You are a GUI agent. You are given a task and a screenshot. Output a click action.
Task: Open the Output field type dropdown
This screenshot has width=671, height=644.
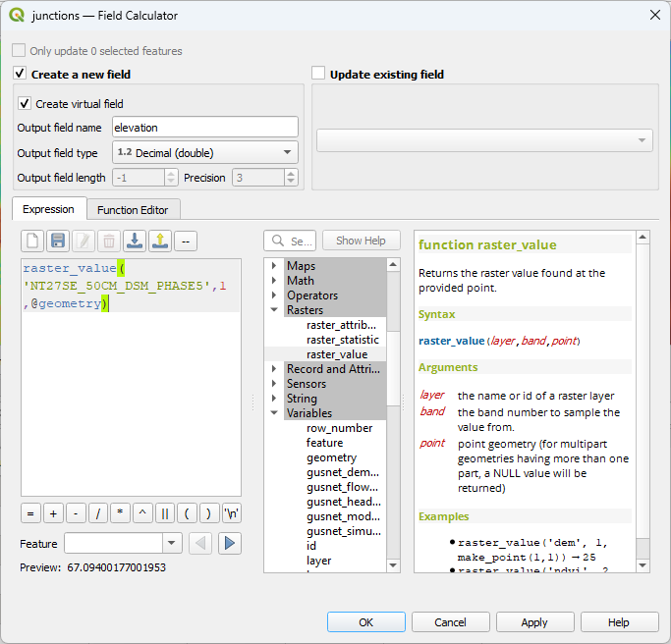[x=204, y=152]
